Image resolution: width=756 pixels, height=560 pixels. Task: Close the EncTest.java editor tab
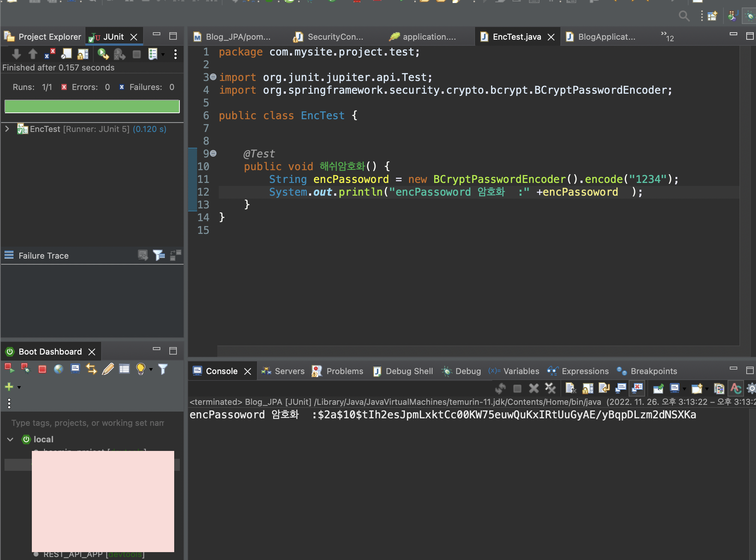point(551,37)
